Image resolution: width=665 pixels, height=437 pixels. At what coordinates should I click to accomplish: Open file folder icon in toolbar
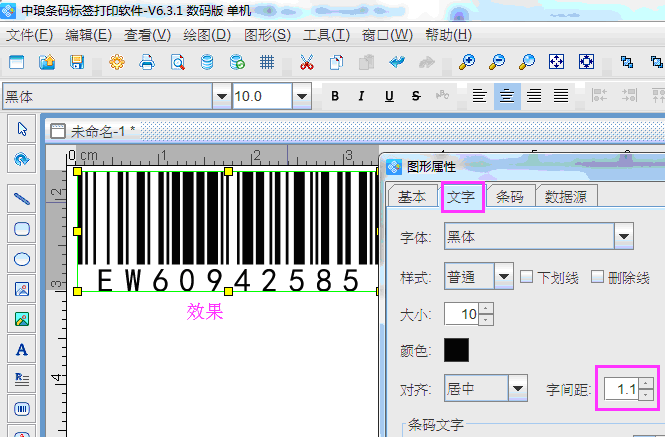click(x=47, y=62)
